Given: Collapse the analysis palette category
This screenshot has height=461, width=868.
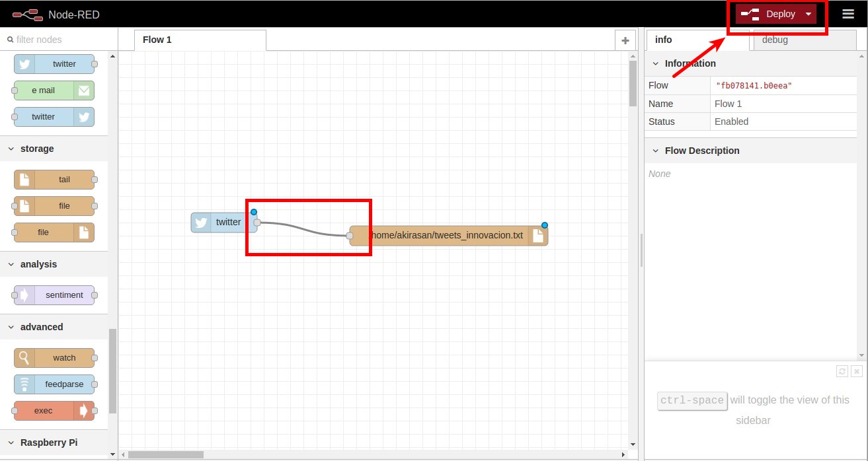Looking at the screenshot, I should click(54, 264).
